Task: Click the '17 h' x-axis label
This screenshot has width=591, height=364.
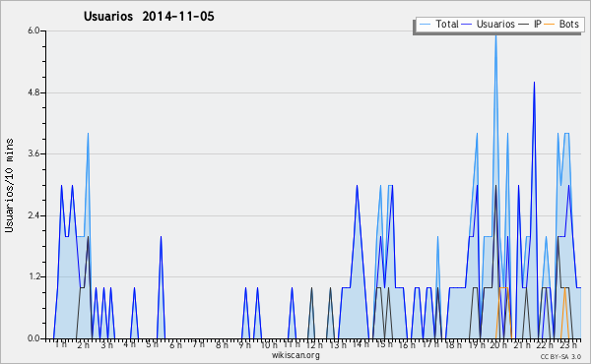Action: [430, 344]
